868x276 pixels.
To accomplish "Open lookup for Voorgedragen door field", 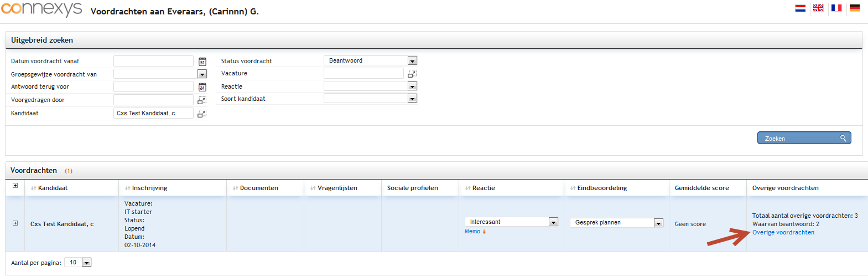I will click(x=202, y=100).
